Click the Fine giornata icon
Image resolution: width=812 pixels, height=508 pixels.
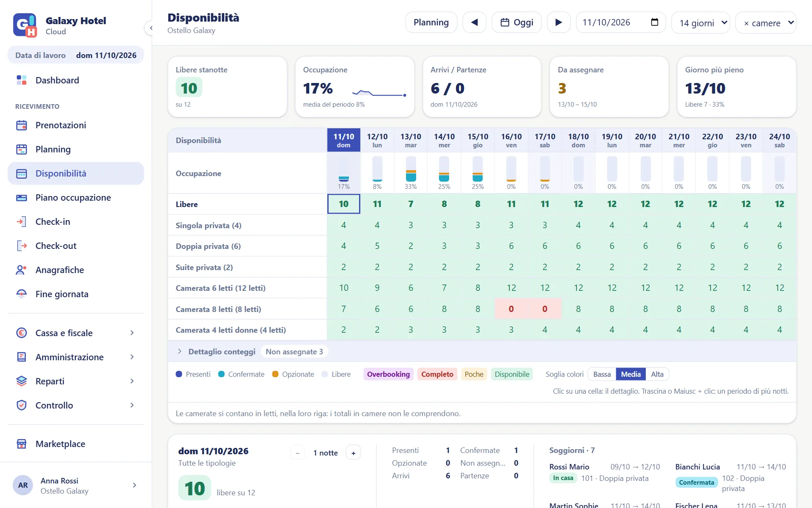[22, 294]
